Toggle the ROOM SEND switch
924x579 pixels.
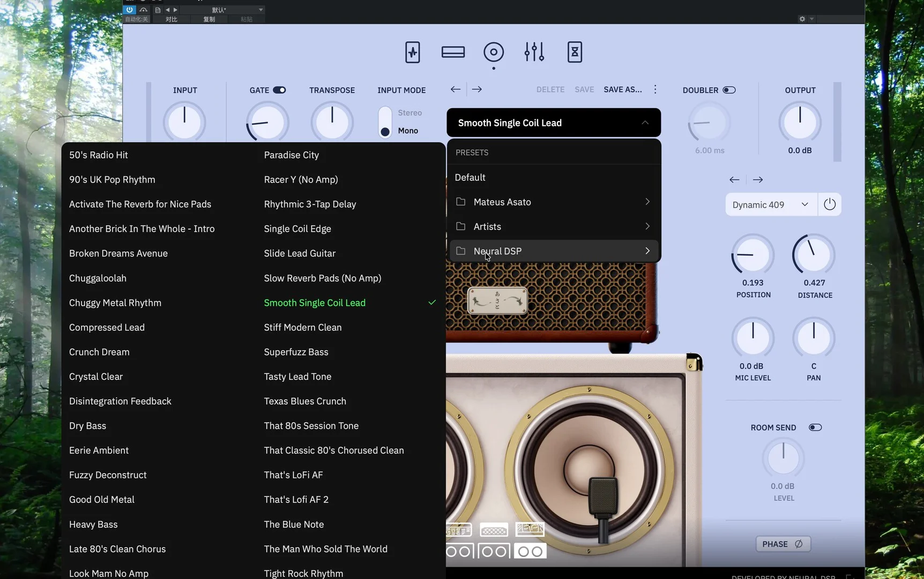coord(815,427)
